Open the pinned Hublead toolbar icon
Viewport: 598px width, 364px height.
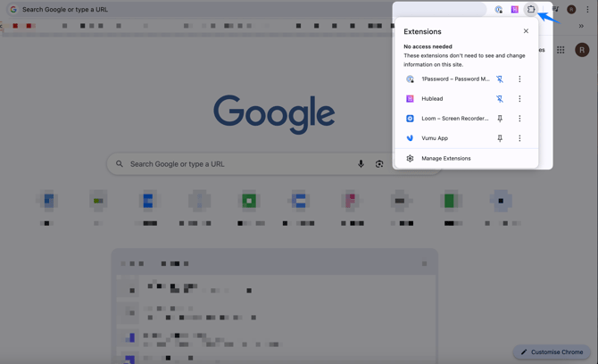coord(515,10)
